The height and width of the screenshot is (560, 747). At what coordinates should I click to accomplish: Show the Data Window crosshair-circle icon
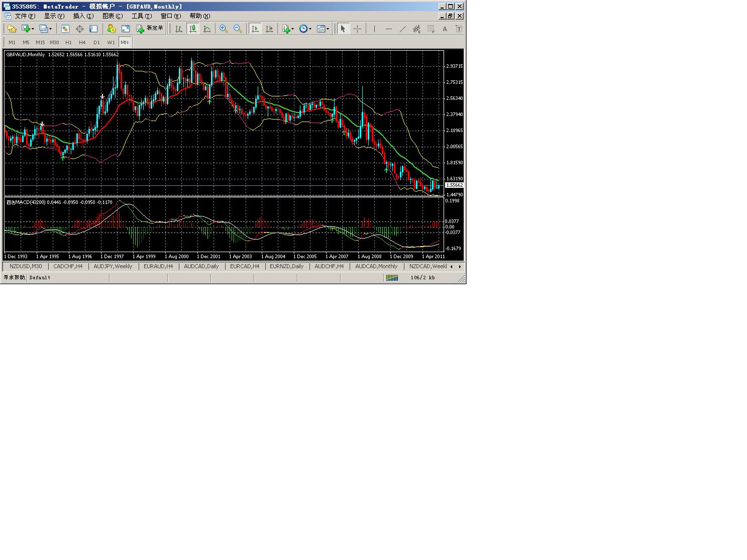coord(79,29)
